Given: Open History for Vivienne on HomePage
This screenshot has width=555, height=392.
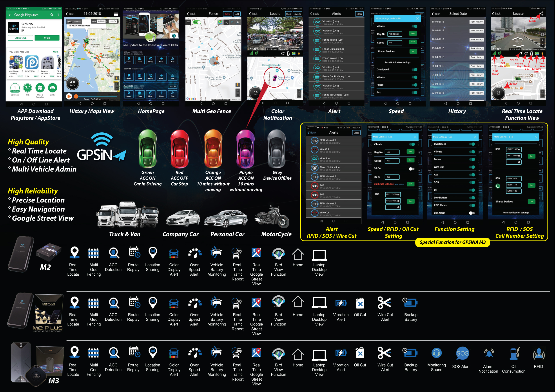Looking at the screenshot, I should point(151,60).
